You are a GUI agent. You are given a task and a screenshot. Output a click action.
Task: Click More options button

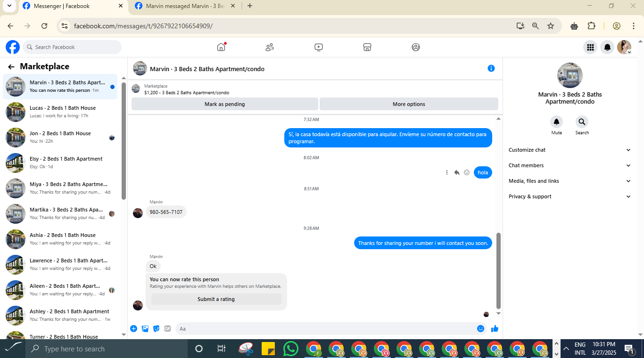(409, 104)
